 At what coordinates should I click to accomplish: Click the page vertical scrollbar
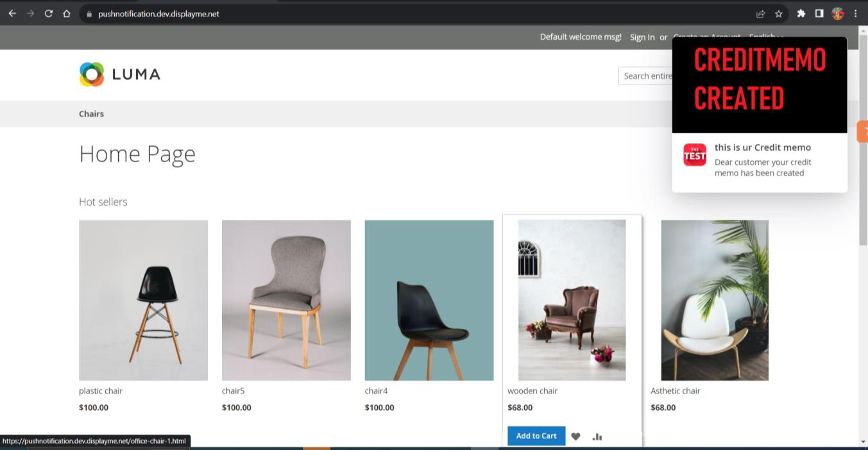(863, 138)
